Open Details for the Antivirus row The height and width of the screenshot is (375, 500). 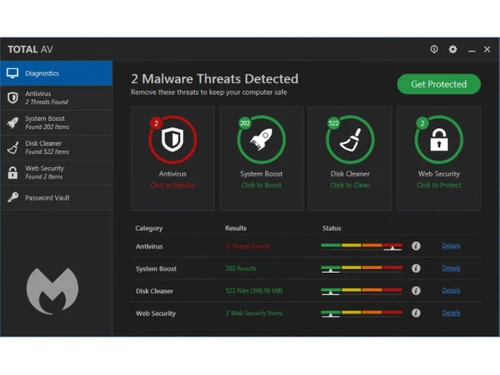pos(451,246)
